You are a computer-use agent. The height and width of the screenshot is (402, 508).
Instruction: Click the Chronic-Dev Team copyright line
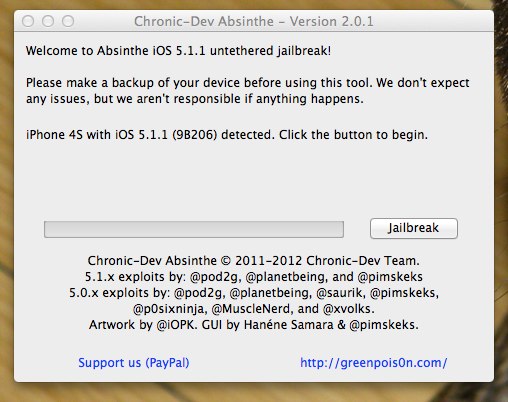(x=254, y=261)
